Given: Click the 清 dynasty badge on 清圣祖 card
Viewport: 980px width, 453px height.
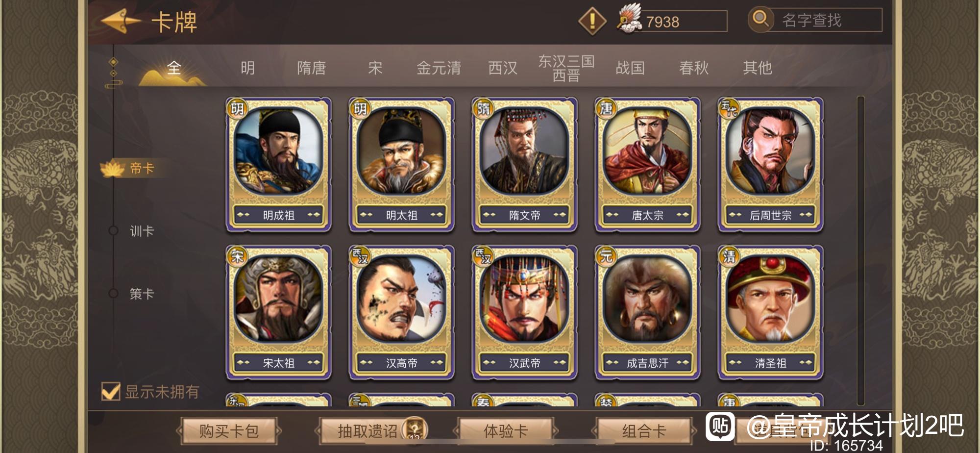Looking at the screenshot, I should (x=729, y=256).
